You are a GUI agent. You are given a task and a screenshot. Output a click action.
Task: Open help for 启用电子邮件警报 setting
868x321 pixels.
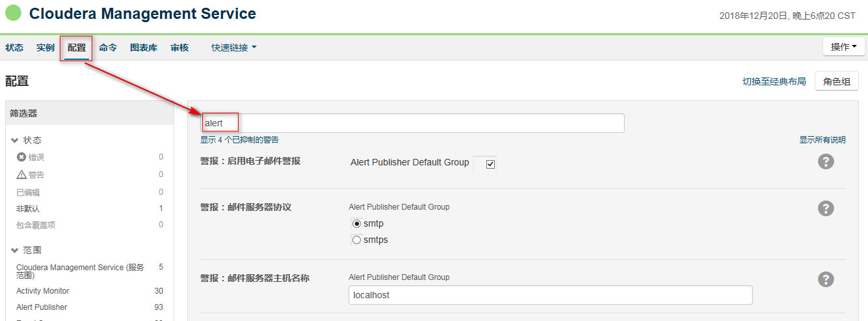pyautogui.click(x=826, y=161)
